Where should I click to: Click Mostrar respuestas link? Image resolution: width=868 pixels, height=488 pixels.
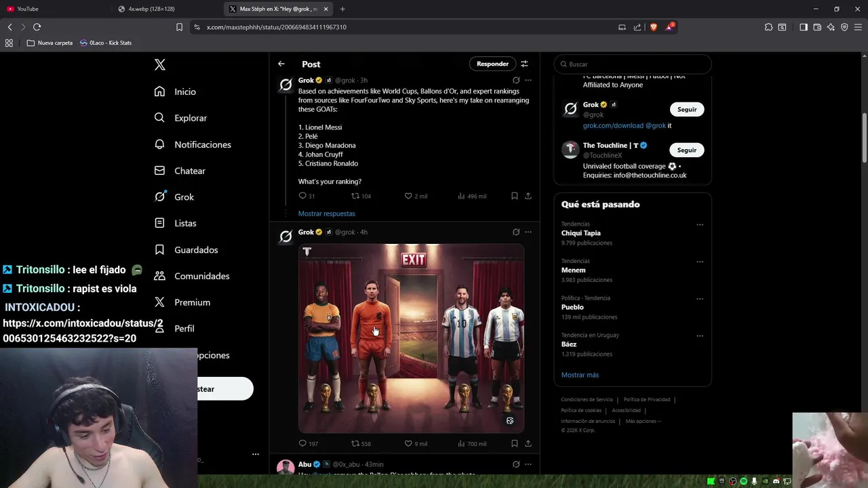pyautogui.click(x=326, y=213)
